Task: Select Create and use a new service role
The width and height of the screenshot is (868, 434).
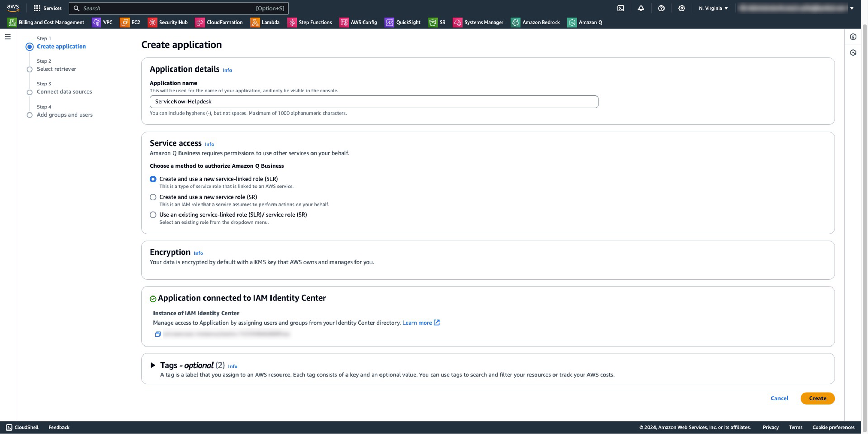Action: click(153, 197)
